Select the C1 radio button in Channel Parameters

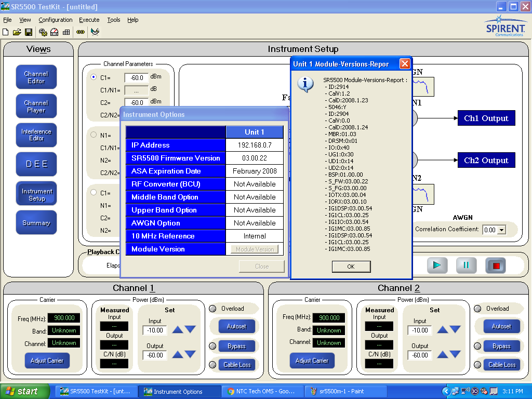pos(94,76)
